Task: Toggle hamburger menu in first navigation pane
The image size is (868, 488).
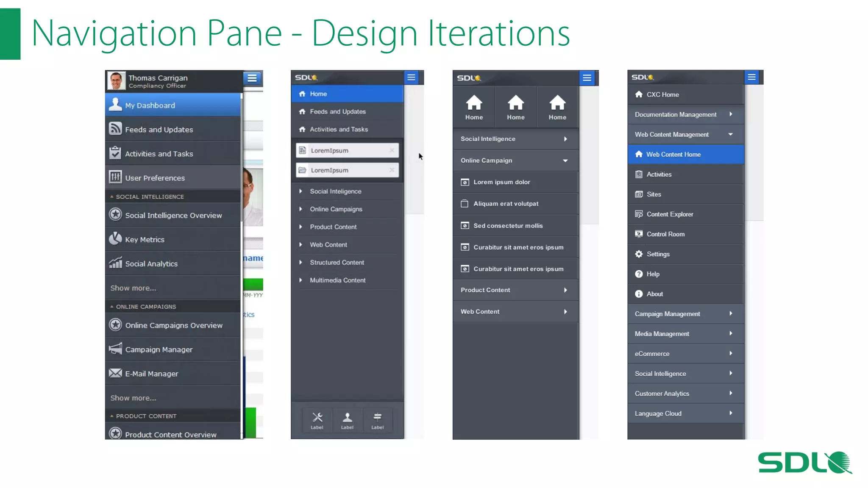Action: tap(252, 78)
